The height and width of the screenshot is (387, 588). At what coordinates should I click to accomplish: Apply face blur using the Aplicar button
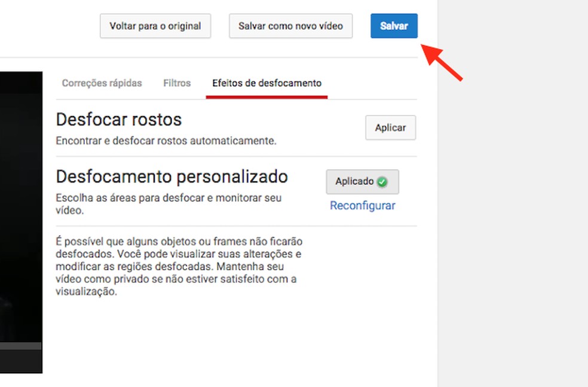390,127
